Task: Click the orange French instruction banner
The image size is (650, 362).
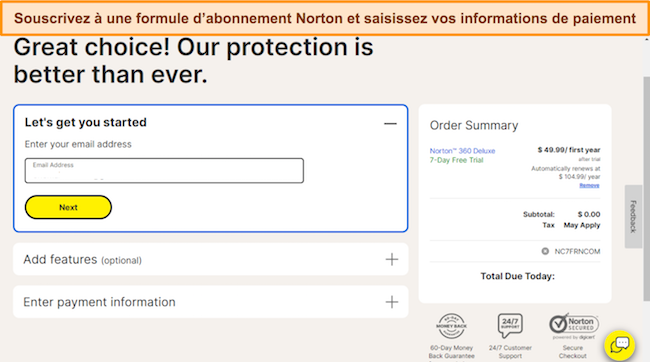Action: [x=325, y=18]
